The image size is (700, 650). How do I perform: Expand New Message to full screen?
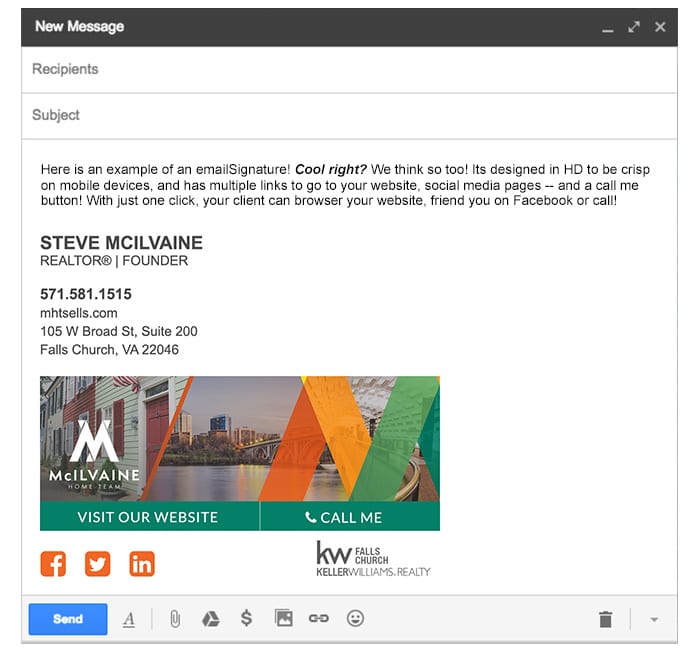tap(634, 27)
